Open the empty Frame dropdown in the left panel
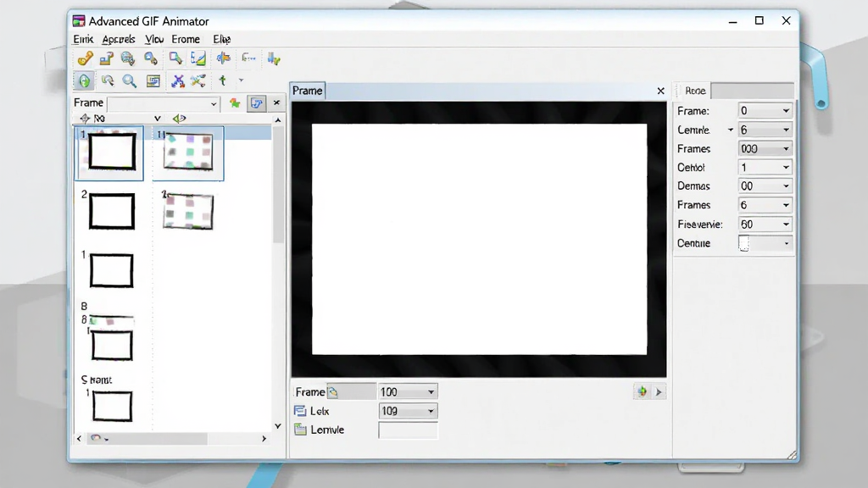The width and height of the screenshot is (868, 488). pos(164,103)
